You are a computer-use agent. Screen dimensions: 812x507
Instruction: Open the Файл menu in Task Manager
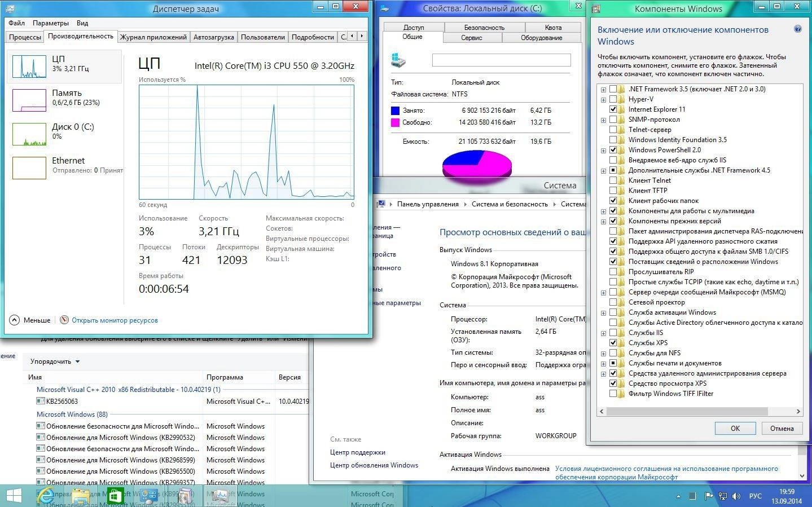click(x=16, y=23)
